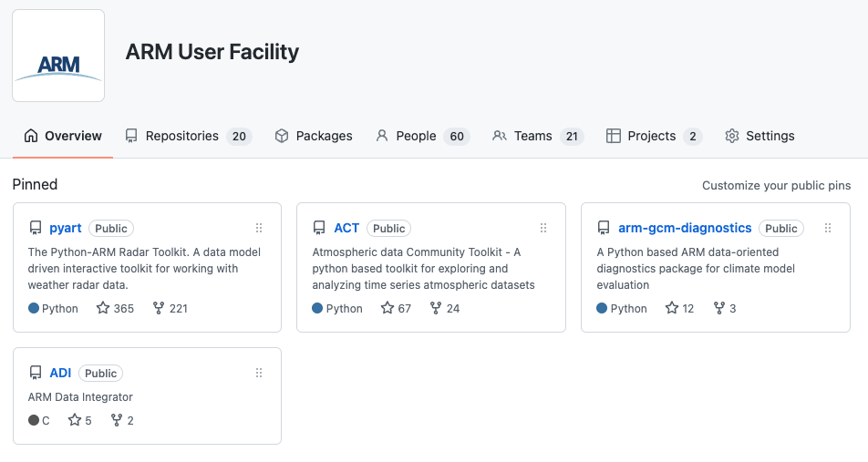
Task: Click the ARM Data Integrator description
Action: coord(80,397)
